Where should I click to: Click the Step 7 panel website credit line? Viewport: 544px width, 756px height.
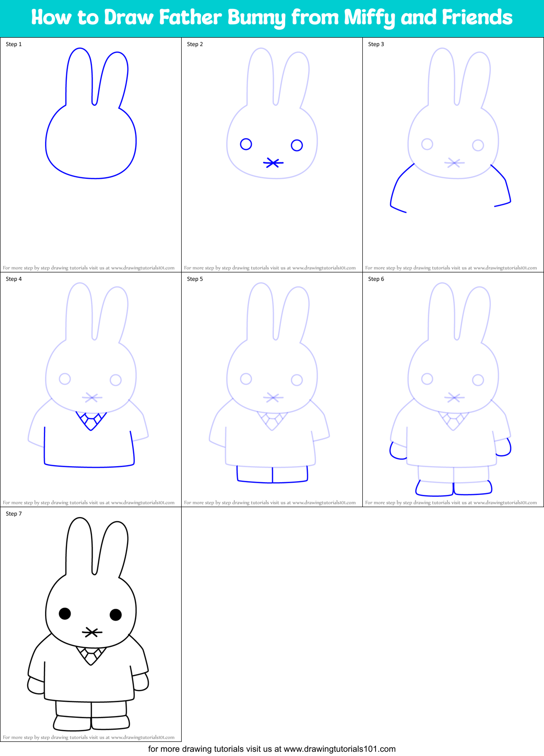pyautogui.click(x=88, y=737)
